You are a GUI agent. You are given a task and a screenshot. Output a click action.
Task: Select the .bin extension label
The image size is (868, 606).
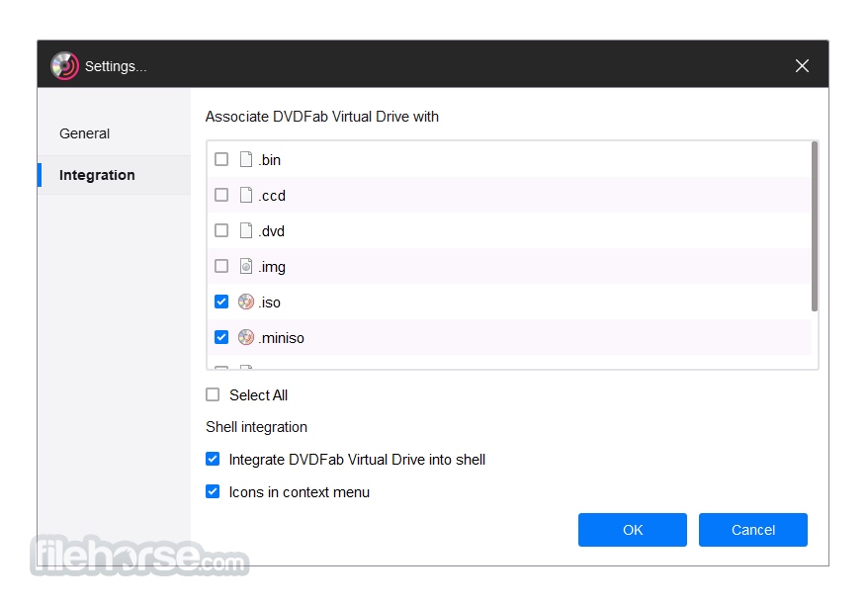point(270,160)
